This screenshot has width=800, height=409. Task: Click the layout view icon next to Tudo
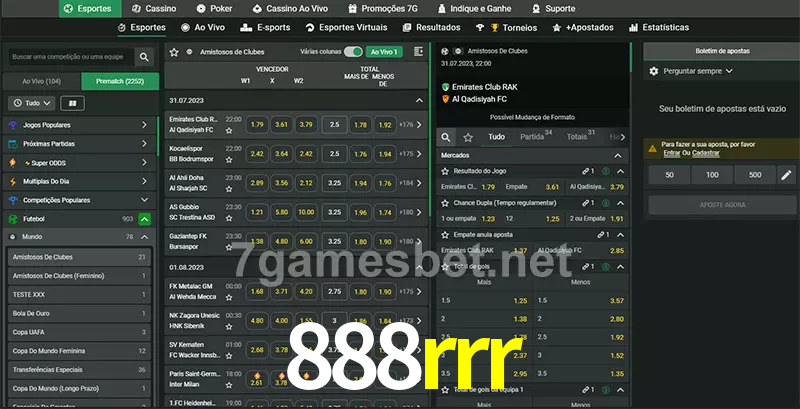tap(72, 103)
